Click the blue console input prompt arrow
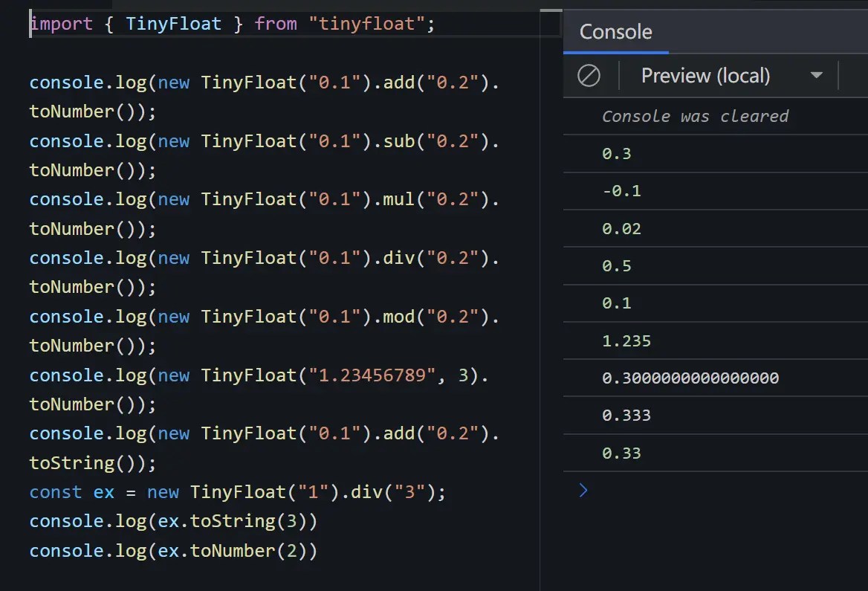 [x=582, y=490]
